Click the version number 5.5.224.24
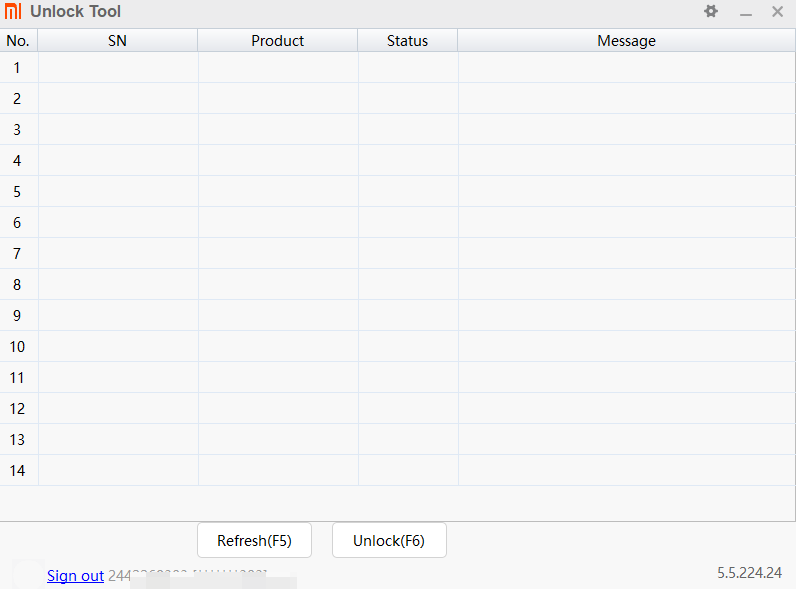Screen dimensions: 796x589 tap(749, 573)
